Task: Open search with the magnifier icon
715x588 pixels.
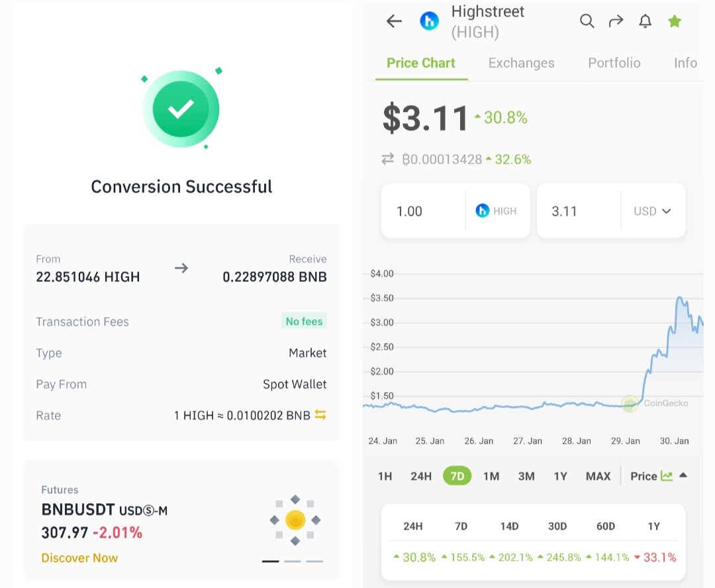Action: (x=587, y=21)
